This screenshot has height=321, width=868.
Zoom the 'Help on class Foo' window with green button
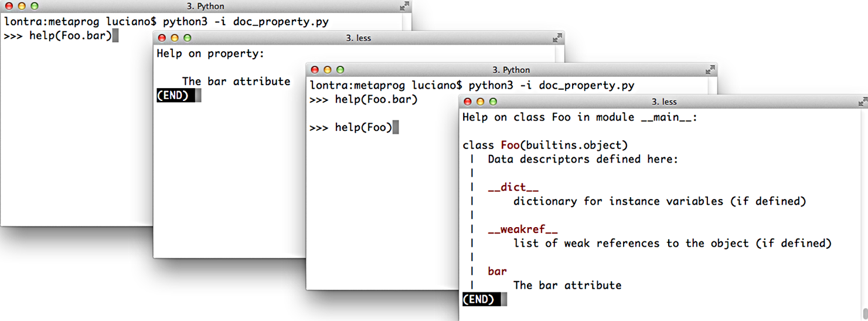click(x=493, y=102)
